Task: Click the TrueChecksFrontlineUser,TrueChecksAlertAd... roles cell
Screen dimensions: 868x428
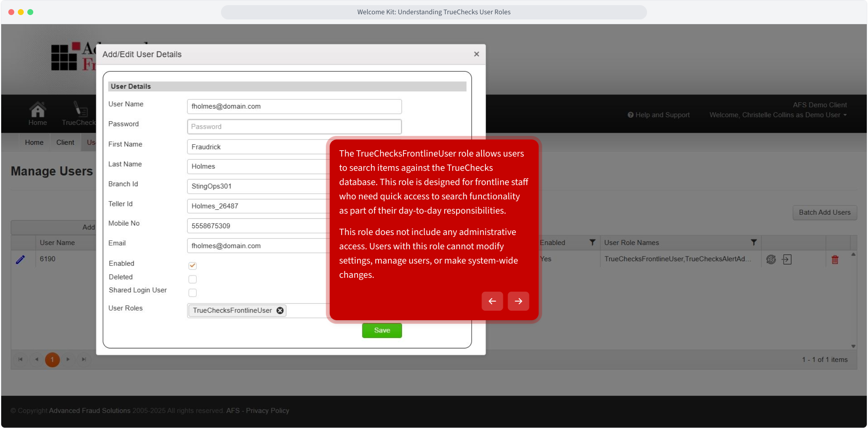Action: click(678, 259)
